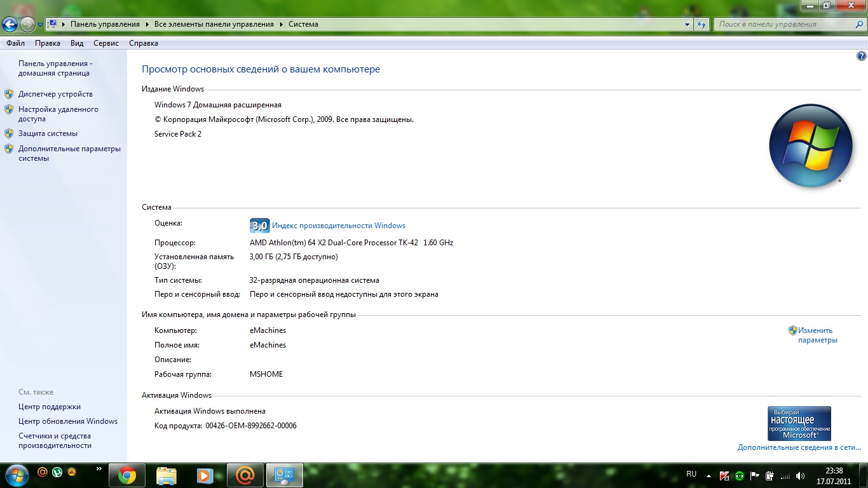Switch to Mail.ru Agent taskbar button
The image size is (868, 488).
click(x=245, y=475)
